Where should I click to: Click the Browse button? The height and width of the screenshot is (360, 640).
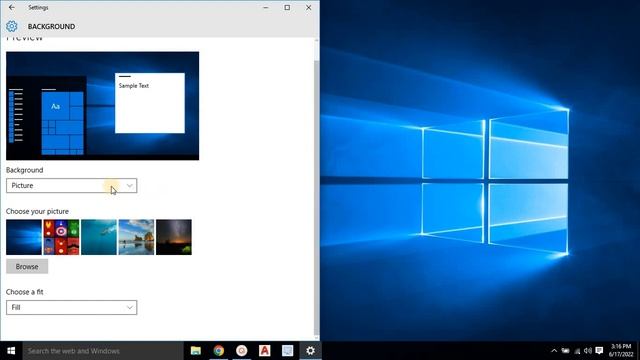[27, 267]
